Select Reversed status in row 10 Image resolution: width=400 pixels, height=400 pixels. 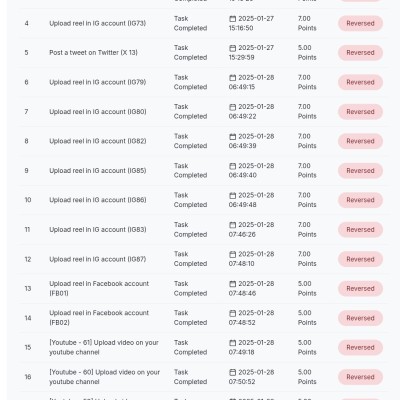pyautogui.click(x=360, y=200)
